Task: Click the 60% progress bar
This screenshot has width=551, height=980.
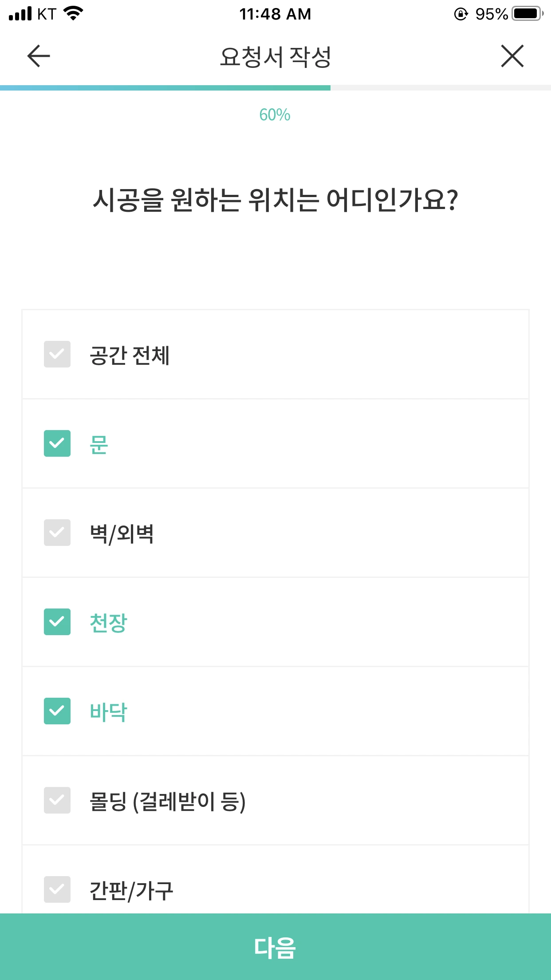Action: point(275,88)
